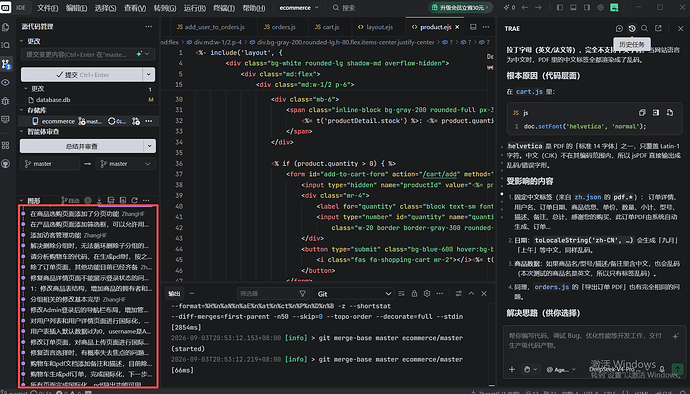Toggle the green TRAE AI panel icon

click(614, 7)
